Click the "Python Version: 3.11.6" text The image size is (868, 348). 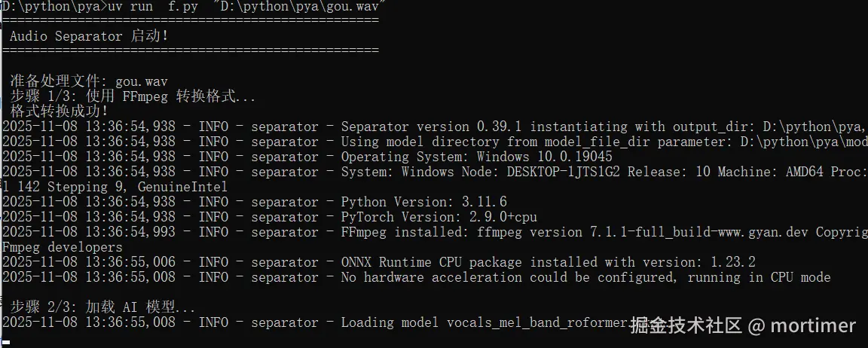click(423, 202)
